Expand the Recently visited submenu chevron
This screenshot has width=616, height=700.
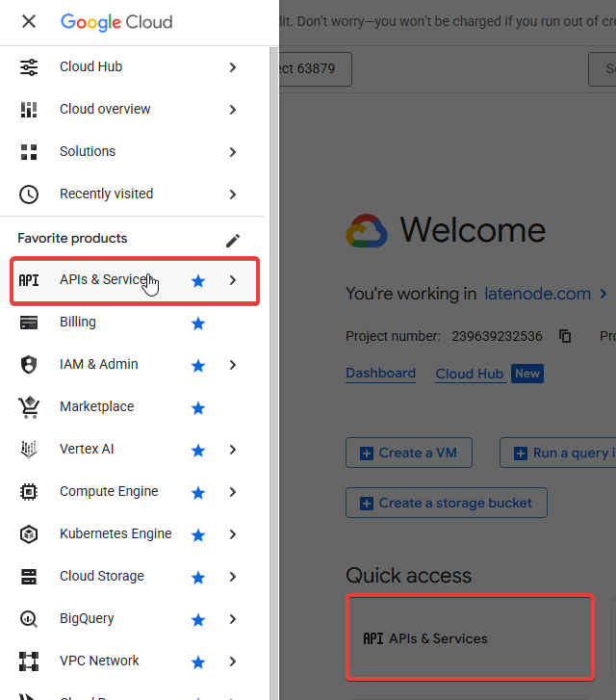[x=233, y=194]
